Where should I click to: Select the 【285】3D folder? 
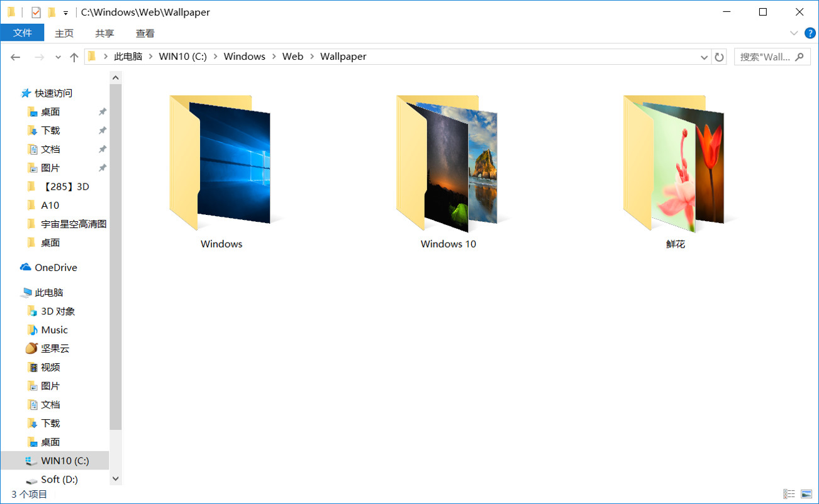coord(65,187)
